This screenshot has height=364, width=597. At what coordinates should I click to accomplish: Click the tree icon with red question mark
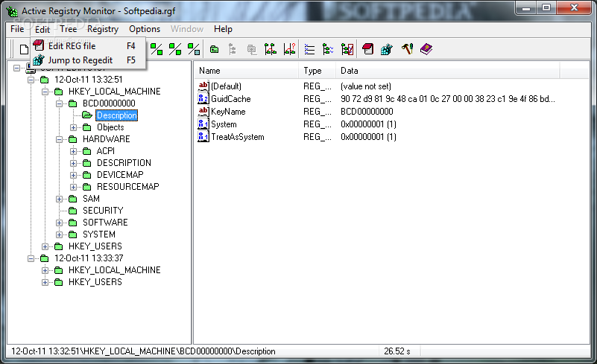pyautogui.click(x=289, y=49)
